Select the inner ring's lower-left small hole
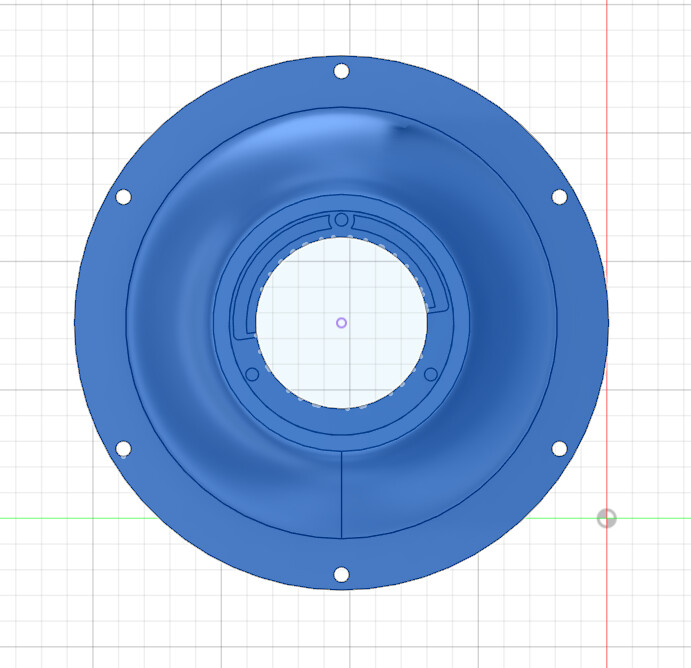The height and width of the screenshot is (668, 691). point(252,373)
